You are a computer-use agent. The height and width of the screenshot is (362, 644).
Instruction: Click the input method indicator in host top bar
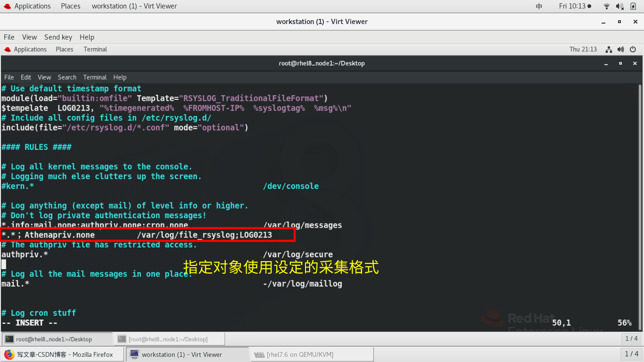(539, 6)
